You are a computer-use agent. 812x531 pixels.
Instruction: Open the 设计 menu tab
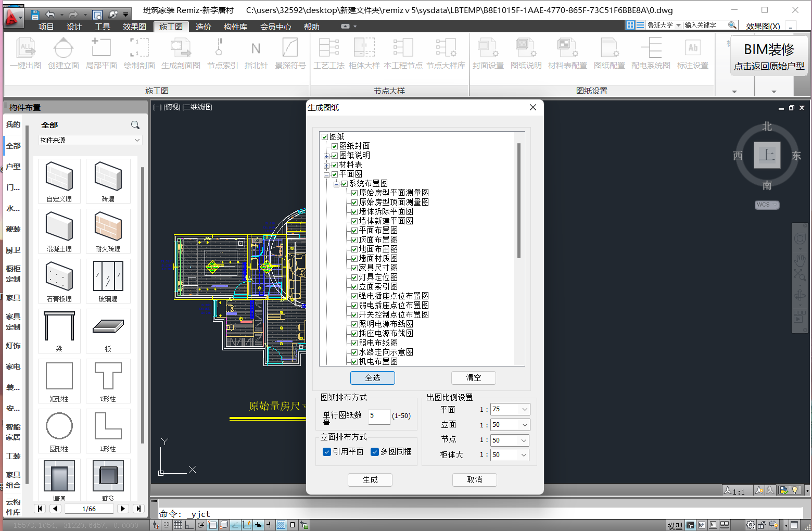click(74, 27)
